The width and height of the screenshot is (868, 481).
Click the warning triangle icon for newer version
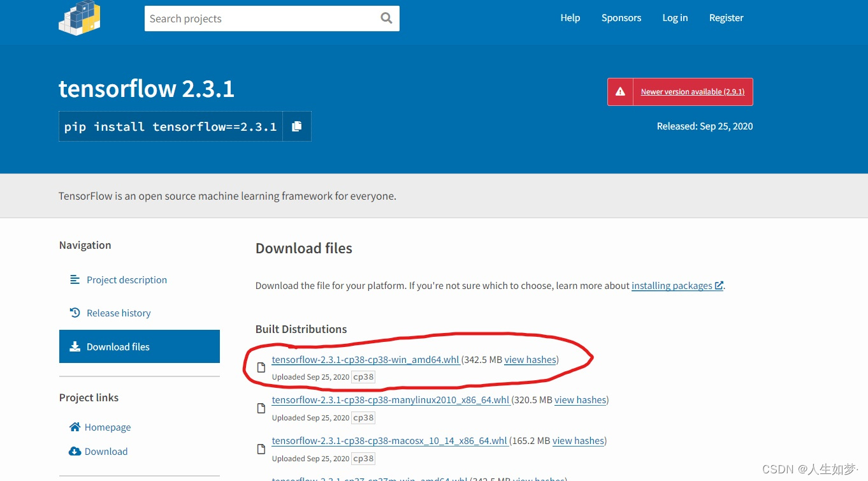pos(620,92)
